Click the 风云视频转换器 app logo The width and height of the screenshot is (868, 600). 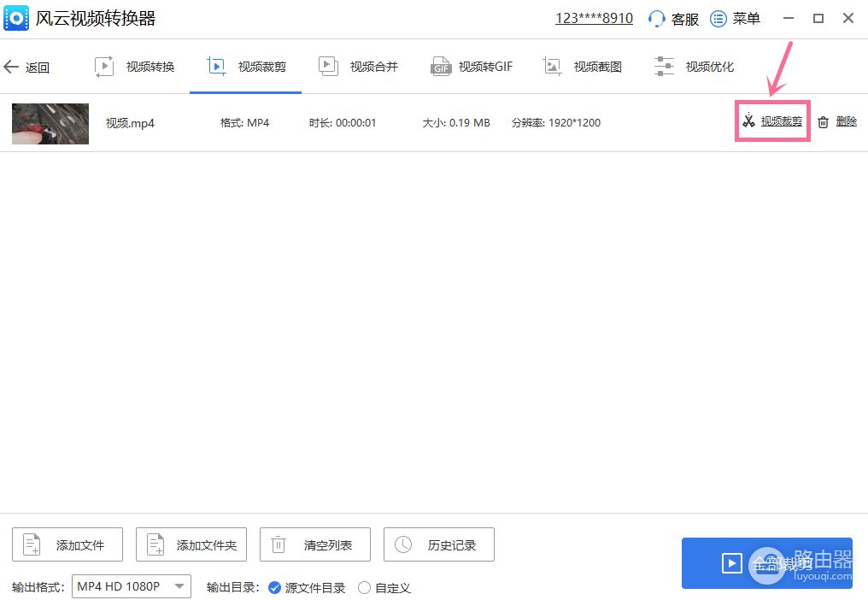tap(16, 18)
